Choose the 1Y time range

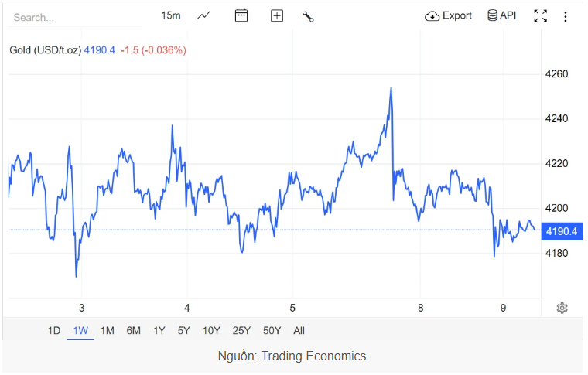pyautogui.click(x=159, y=331)
